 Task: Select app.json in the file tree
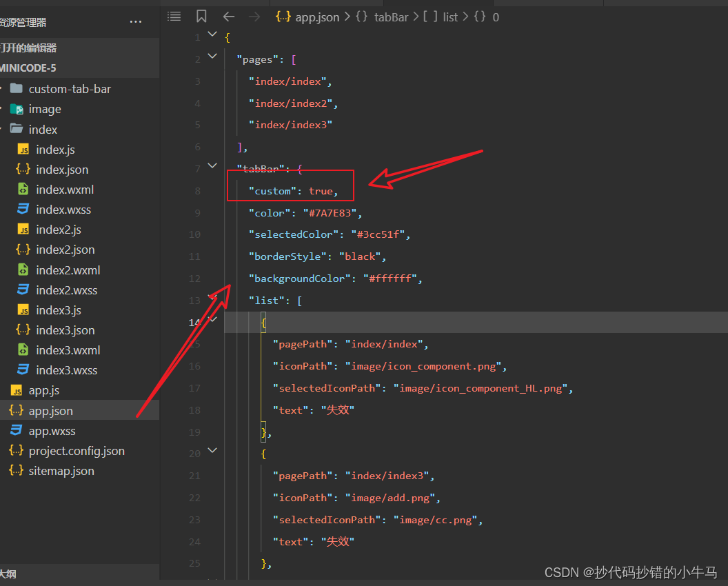(79, 410)
